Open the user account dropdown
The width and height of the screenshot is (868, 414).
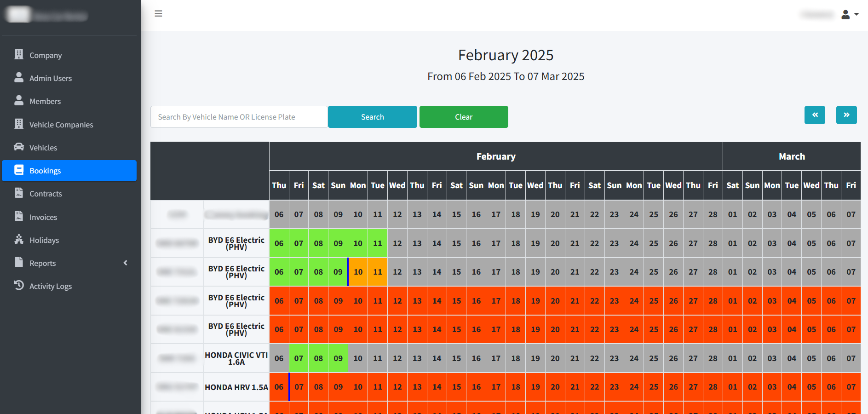[x=850, y=15]
